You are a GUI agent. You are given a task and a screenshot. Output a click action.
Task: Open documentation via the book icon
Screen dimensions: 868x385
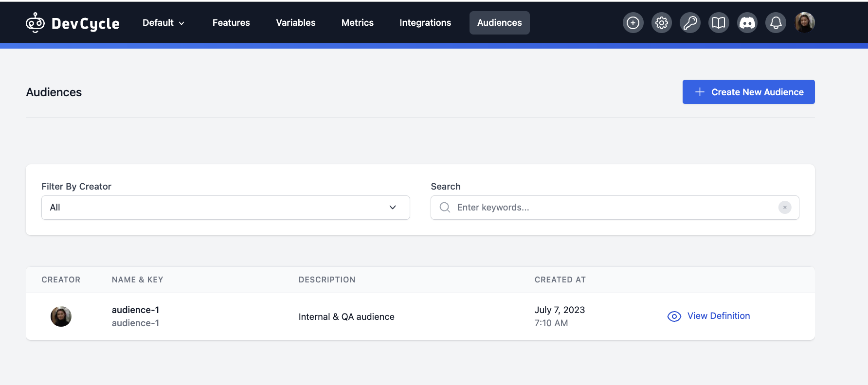(x=719, y=23)
